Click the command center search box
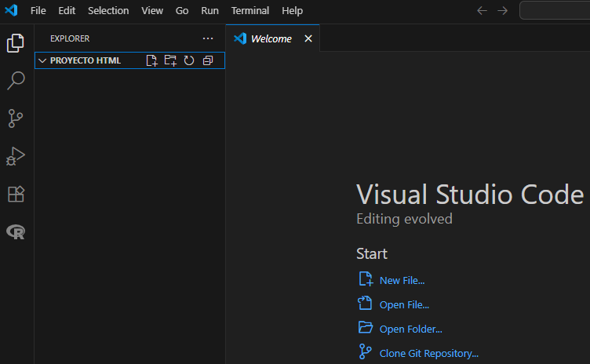Image resolution: width=590 pixels, height=364 pixels. click(555, 10)
